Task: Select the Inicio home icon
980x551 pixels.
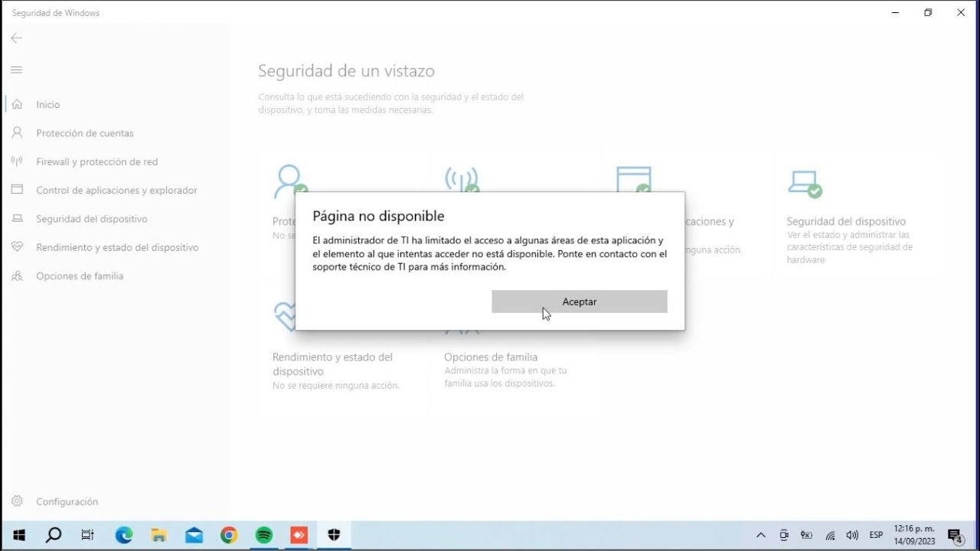Action: pos(17,104)
